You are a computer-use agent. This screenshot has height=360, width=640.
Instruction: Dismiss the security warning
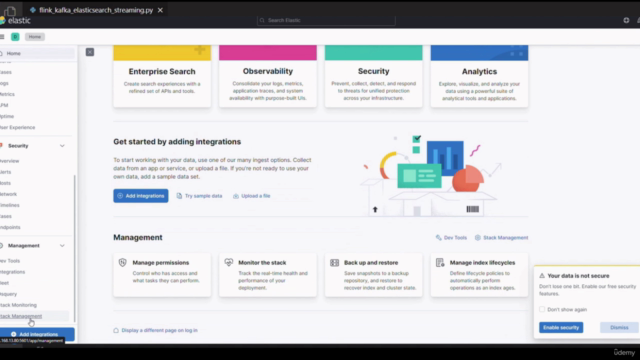point(619,327)
